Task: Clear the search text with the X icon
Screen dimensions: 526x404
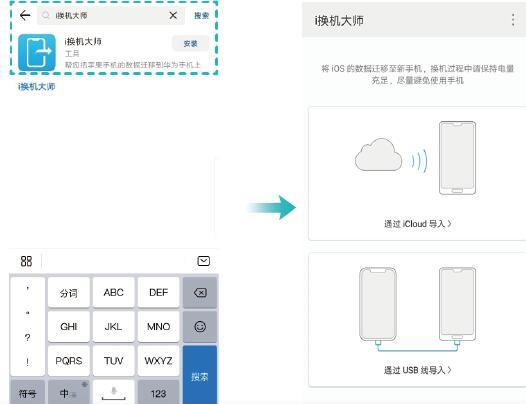Action: click(x=173, y=15)
